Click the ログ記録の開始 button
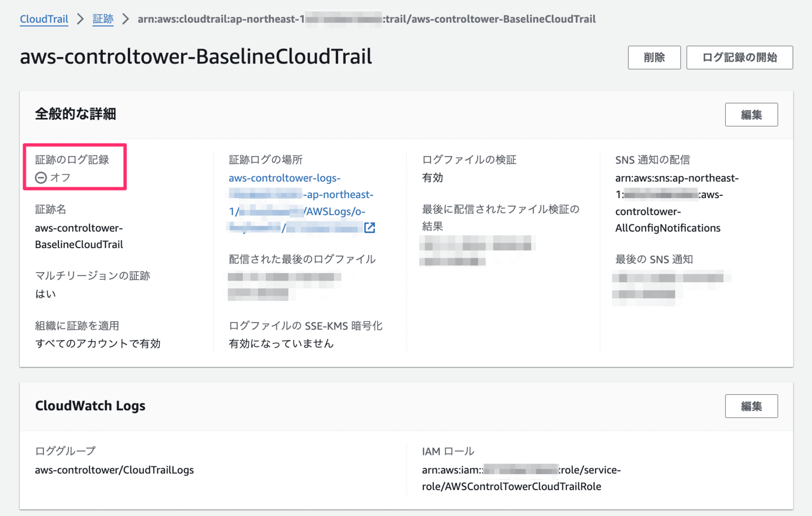Image resolution: width=812 pixels, height=516 pixels. [x=739, y=57]
